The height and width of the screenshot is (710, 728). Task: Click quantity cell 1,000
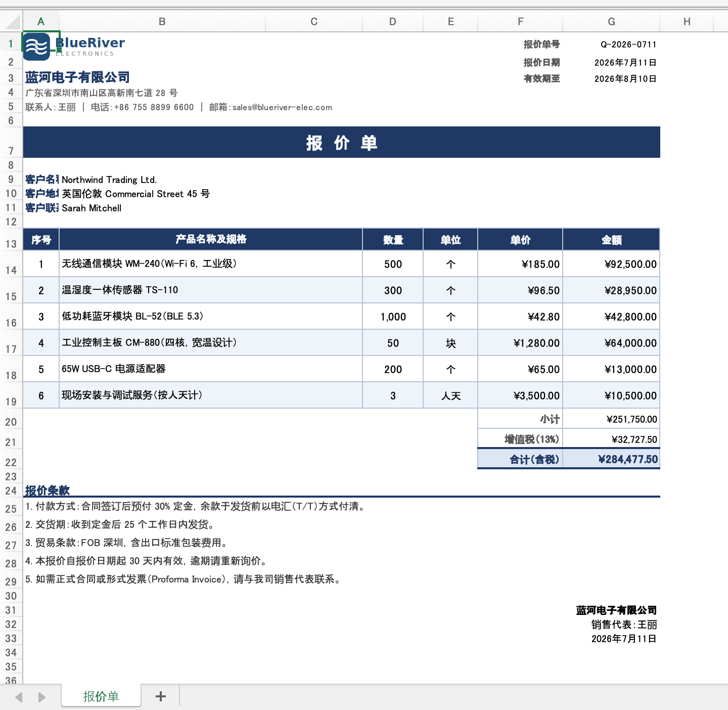(x=393, y=317)
